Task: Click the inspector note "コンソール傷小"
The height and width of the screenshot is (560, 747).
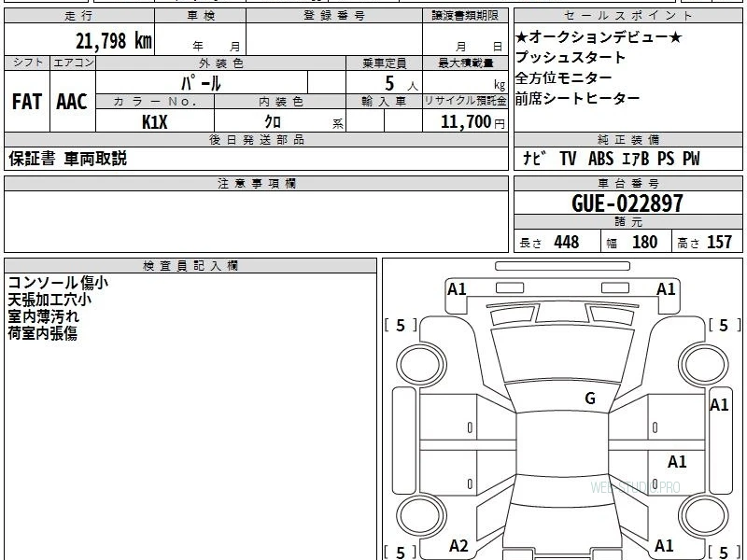Action: (x=58, y=283)
